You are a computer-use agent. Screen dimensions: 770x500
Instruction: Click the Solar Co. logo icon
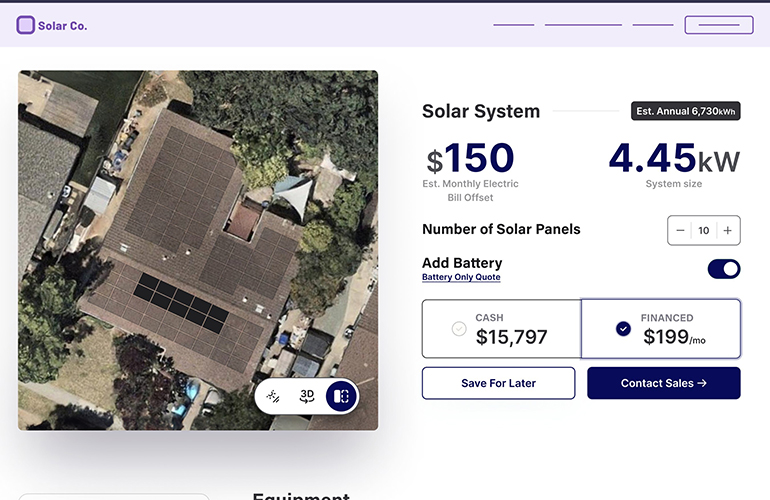[25, 25]
